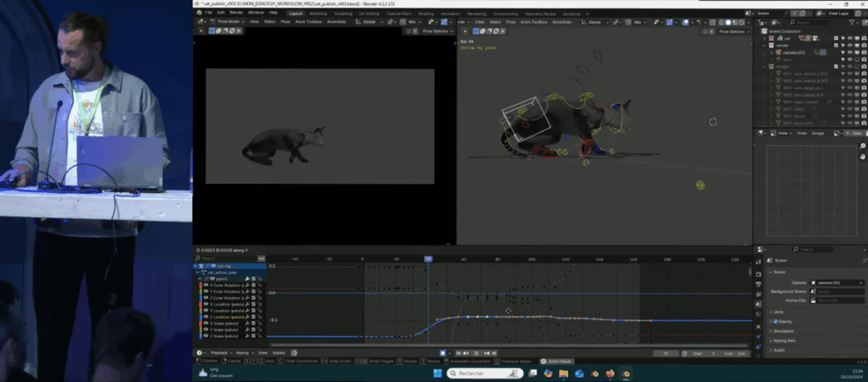
Task: Open the Blender logo menu
Action: (x=198, y=12)
